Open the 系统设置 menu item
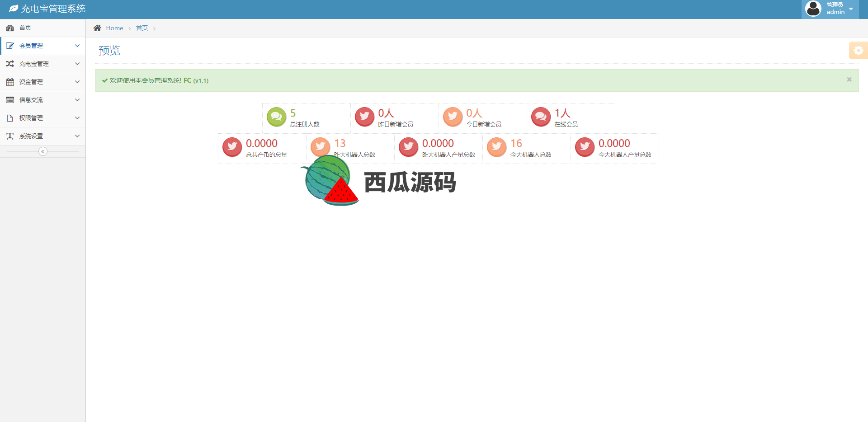 (43, 136)
